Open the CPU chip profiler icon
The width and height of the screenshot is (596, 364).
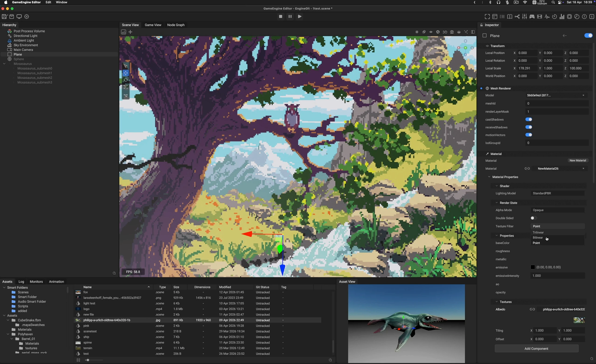pos(569,17)
